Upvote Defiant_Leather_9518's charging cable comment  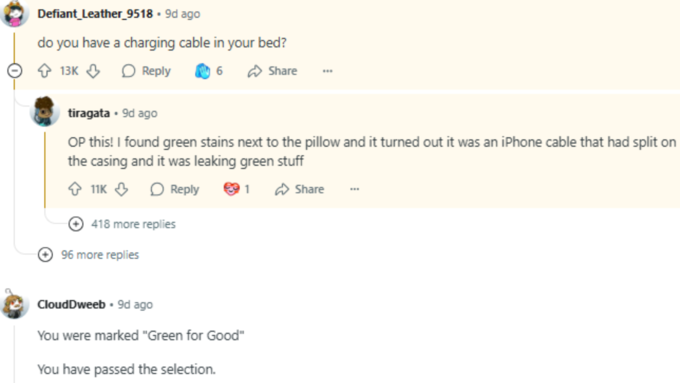tap(44, 71)
